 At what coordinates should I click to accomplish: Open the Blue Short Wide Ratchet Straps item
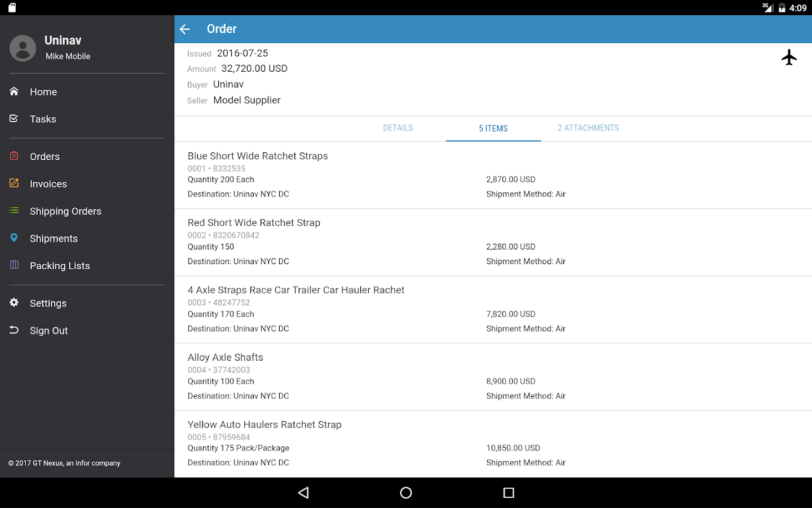pos(395,174)
